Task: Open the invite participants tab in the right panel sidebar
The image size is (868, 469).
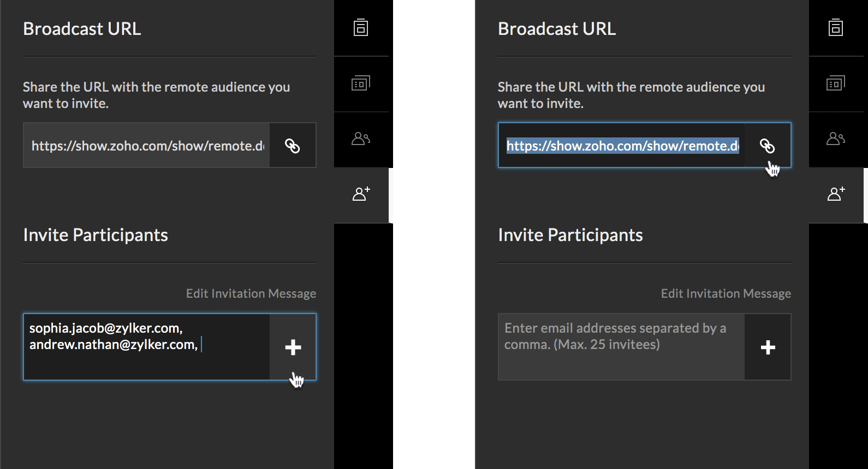Action: 836,194
